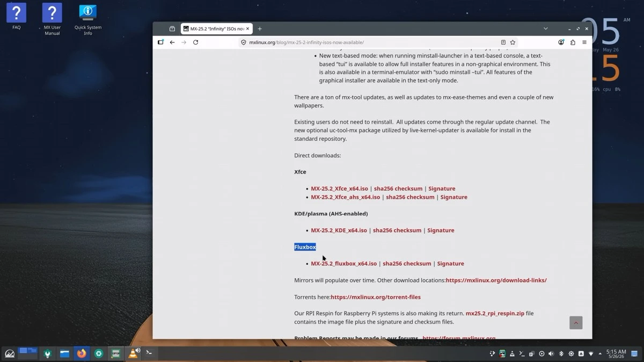Click the VLC cone in system tray
Screen dimensions: 644x362
512,353
